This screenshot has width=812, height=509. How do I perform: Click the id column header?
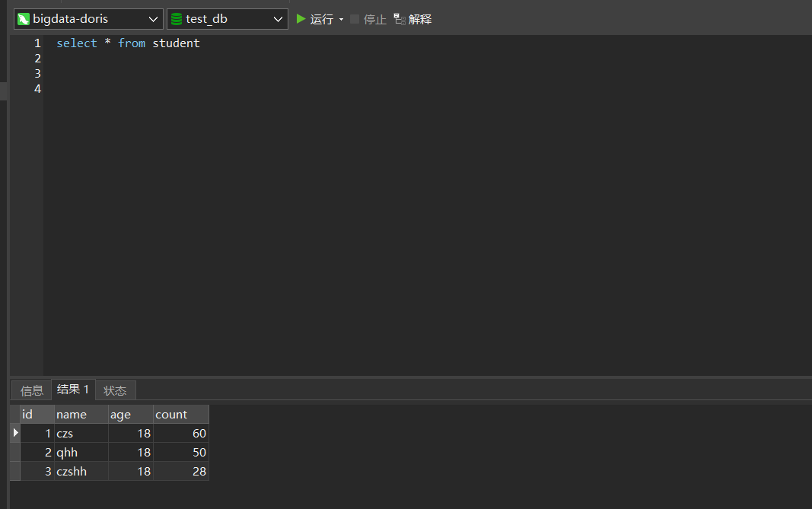click(37, 414)
